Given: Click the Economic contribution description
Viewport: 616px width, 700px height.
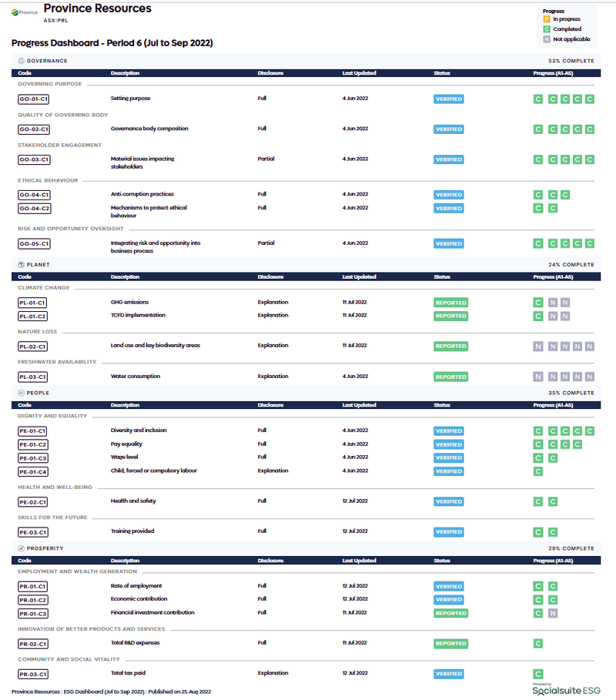Looking at the screenshot, I should tap(139, 598).
